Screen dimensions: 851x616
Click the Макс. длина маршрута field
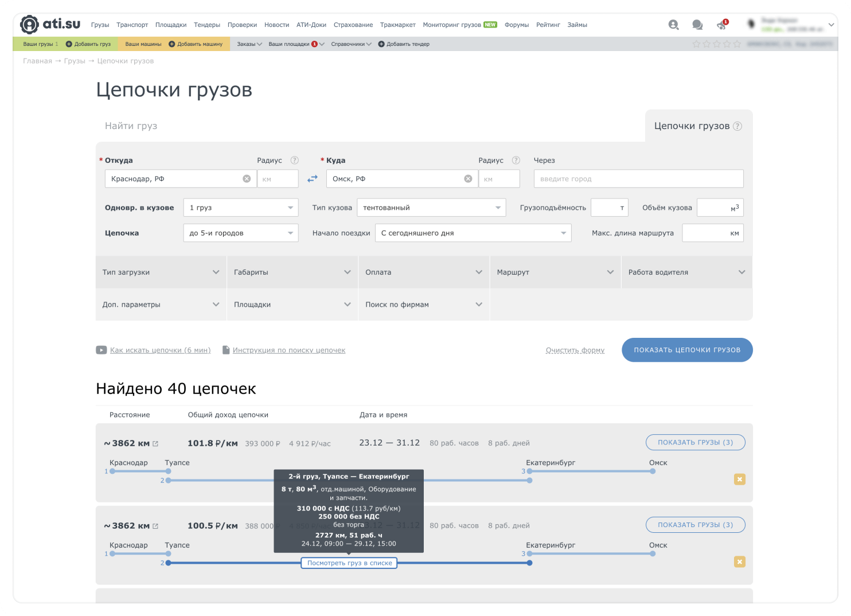pos(713,233)
